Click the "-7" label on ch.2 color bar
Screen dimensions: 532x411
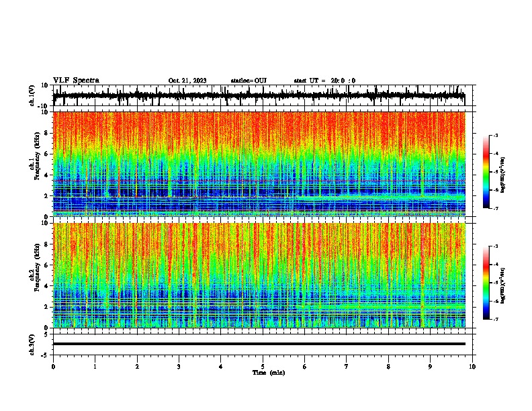click(495, 320)
